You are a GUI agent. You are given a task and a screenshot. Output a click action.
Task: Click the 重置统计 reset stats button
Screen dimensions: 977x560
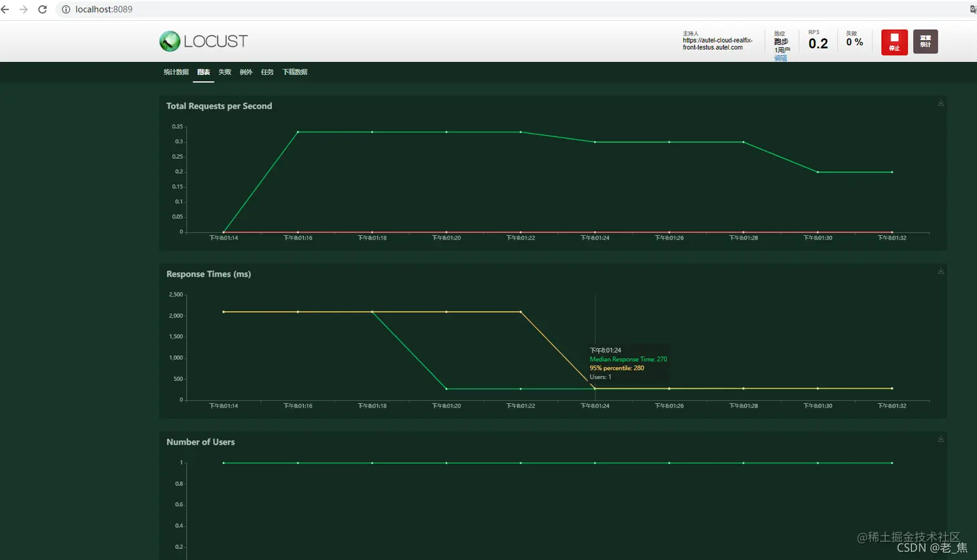click(925, 42)
